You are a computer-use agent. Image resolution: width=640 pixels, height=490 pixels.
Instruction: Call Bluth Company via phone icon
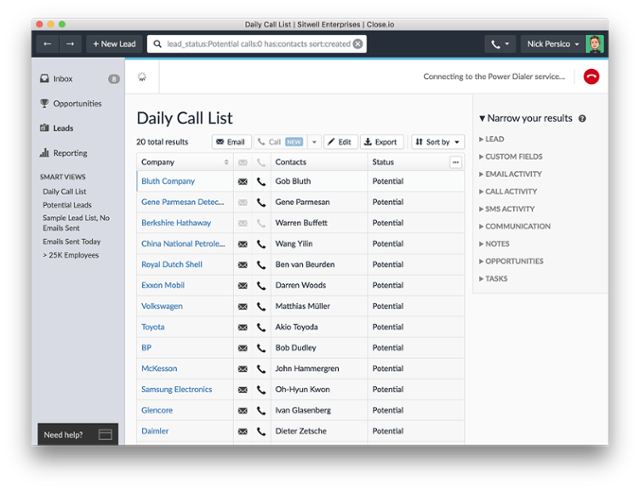[261, 181]
